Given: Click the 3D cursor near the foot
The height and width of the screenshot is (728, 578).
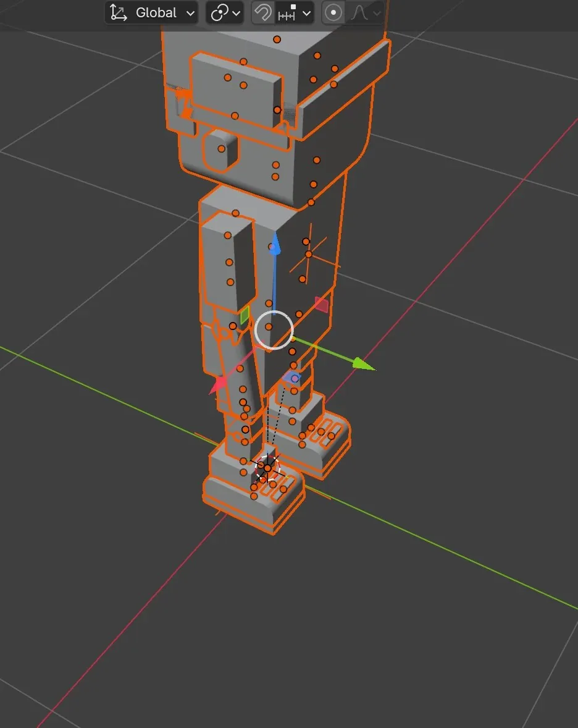Looking at the screenshot, I should 267,468.
